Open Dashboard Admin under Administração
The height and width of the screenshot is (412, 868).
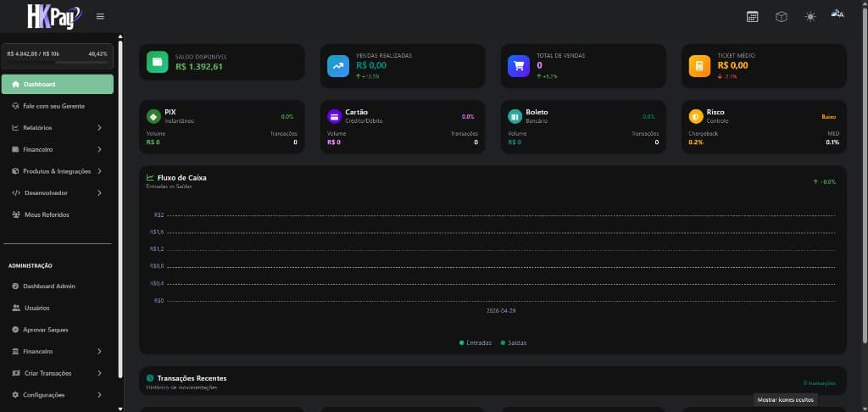(x=58, y=287)
